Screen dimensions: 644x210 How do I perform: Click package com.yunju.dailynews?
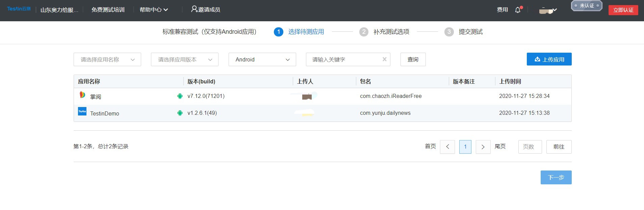[x=385, y=113]
